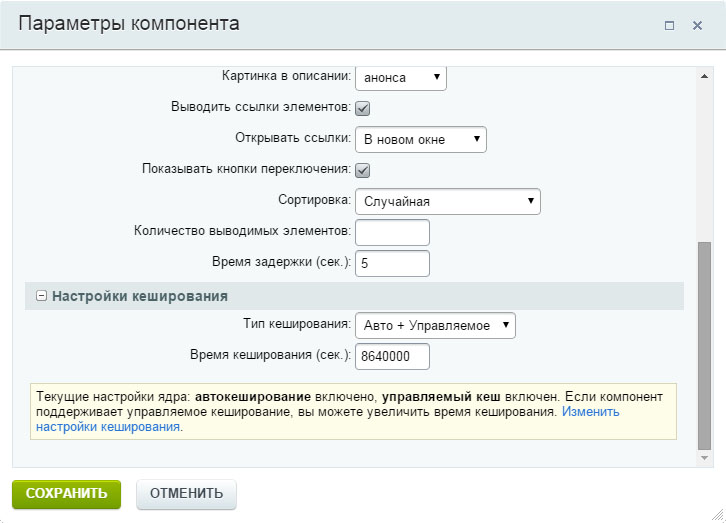Click the Количество выводимых элементов field
The height and width of the screenshot is (523, 726).
392,232
